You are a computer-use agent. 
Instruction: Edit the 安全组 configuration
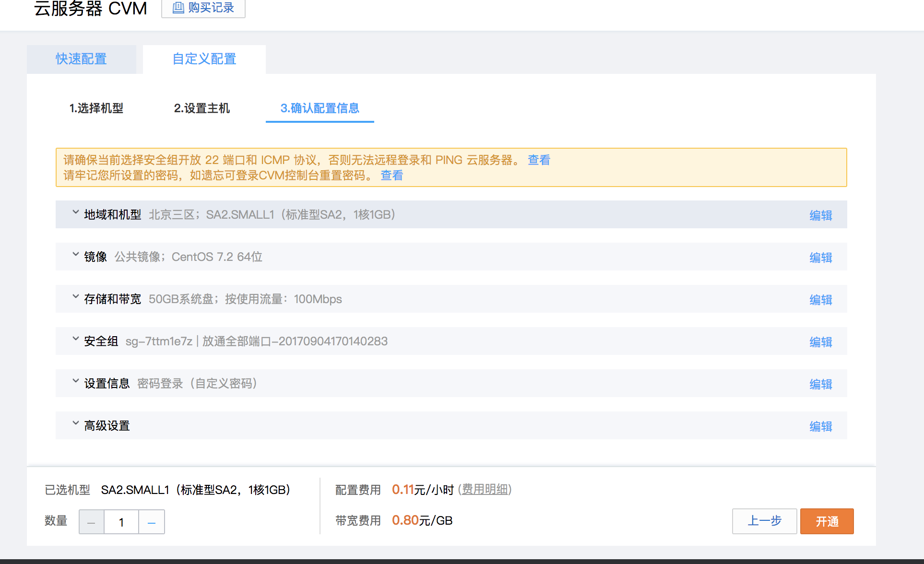[x=820, y=342]
